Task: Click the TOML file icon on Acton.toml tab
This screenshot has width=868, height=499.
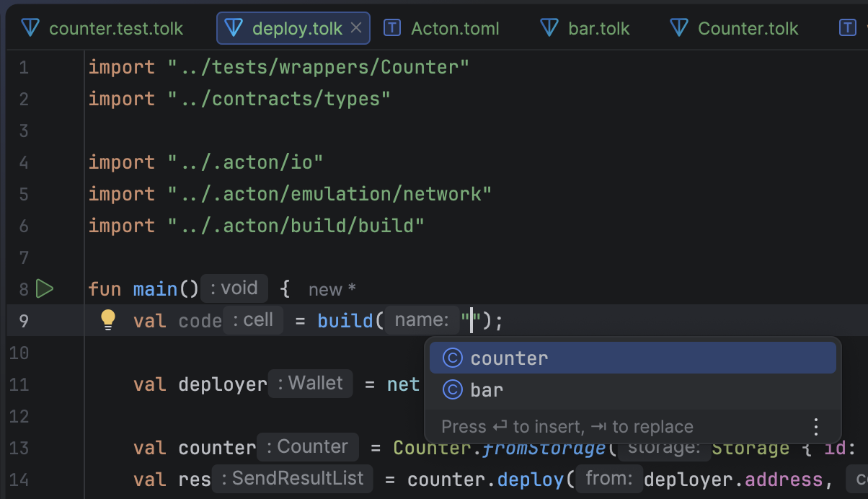Action: [x=392, y=28]
